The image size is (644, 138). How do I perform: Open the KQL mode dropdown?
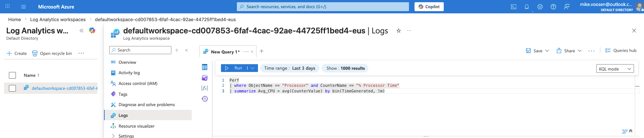tap(615, 69)
